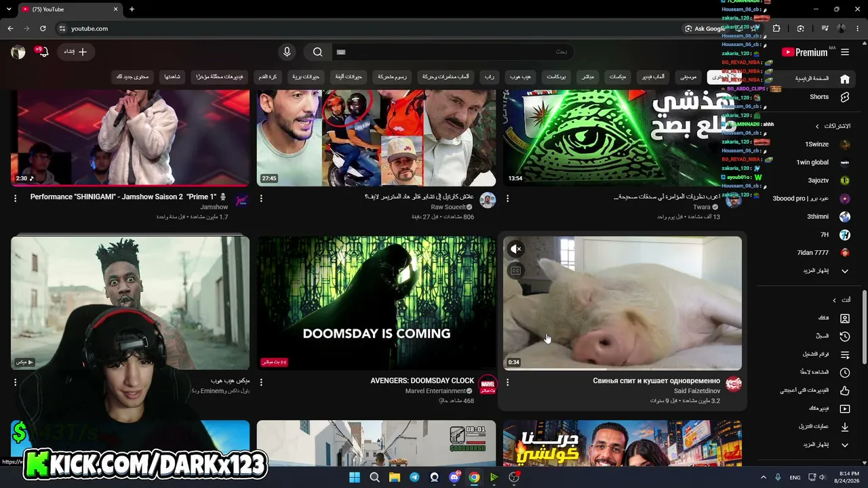Open the Twara channel name link
Screen dimensions: 868x488
point(702,207)
